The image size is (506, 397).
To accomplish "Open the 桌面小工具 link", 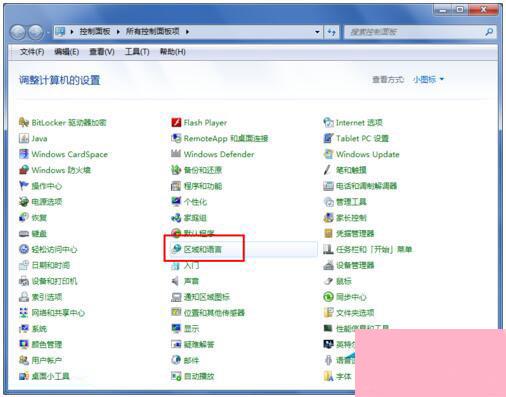I will pos(50,376).
